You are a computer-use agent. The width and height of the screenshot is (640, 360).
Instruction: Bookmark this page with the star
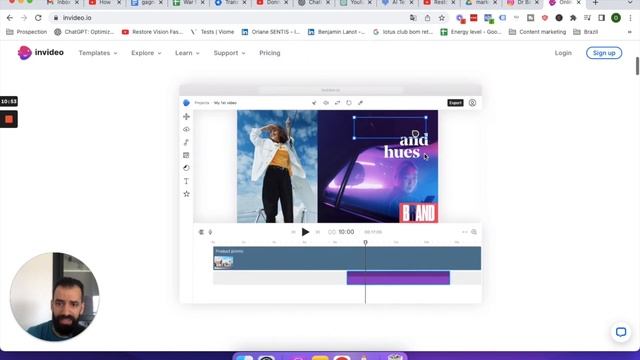point(442,18)
